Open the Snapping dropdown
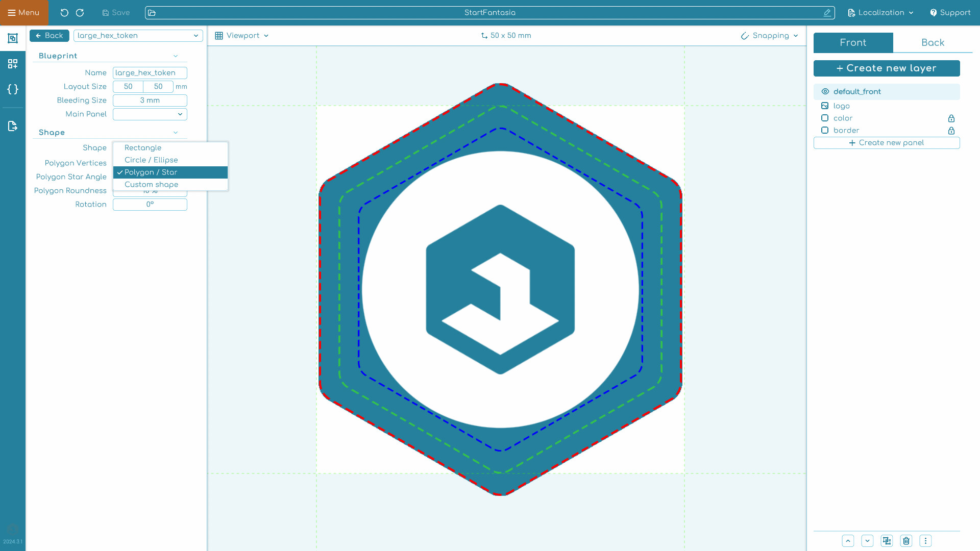Image resolution: width=980 pixels, height=551 pixels. click(770, 36)
